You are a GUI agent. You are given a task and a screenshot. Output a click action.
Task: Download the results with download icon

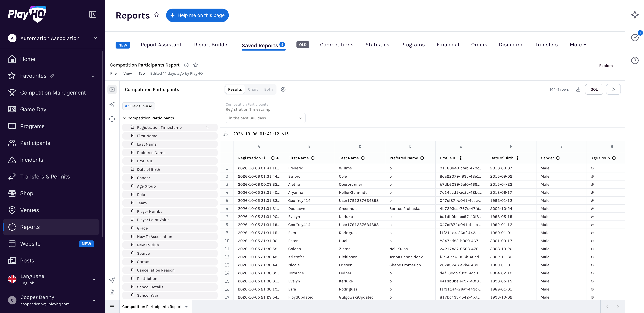[x=578, y=89]
